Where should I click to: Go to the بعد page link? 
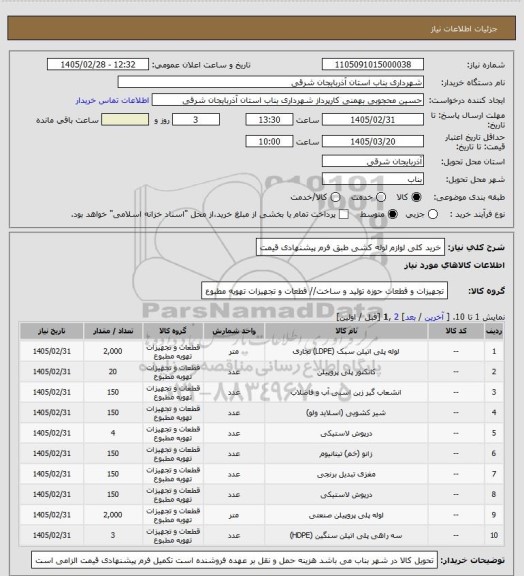(410, 317)
